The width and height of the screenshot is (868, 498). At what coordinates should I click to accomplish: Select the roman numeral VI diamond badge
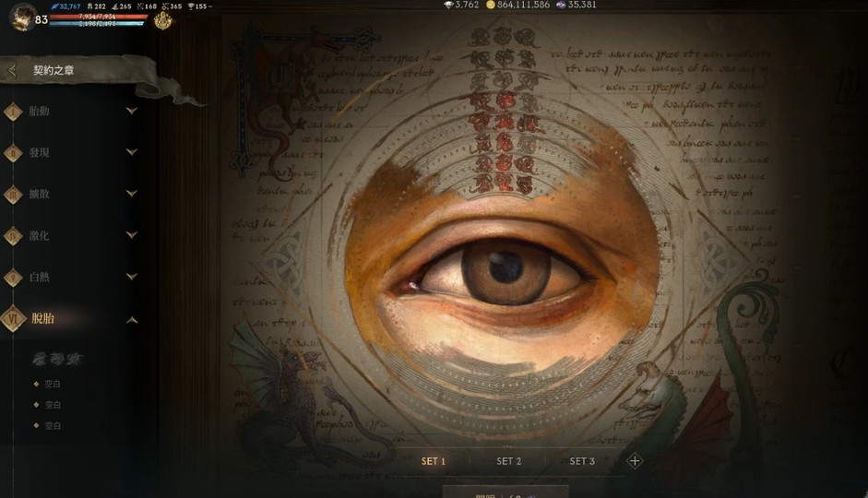(x=13, y=319)
